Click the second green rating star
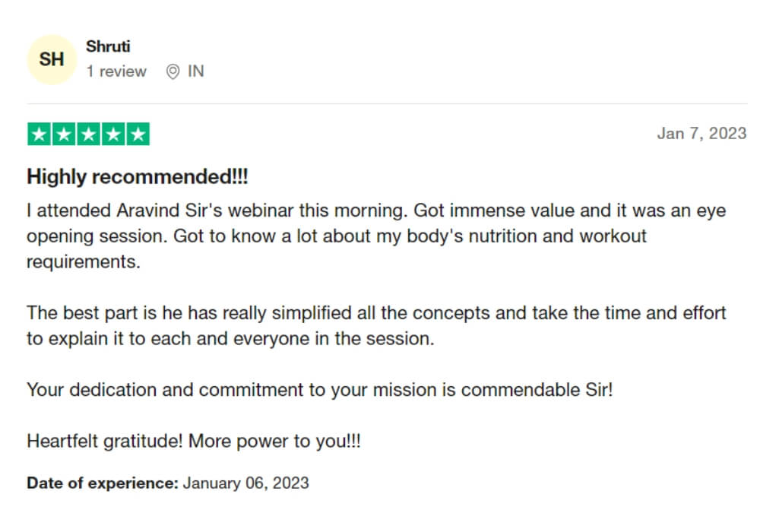760x532 pixels. (64, 134)
